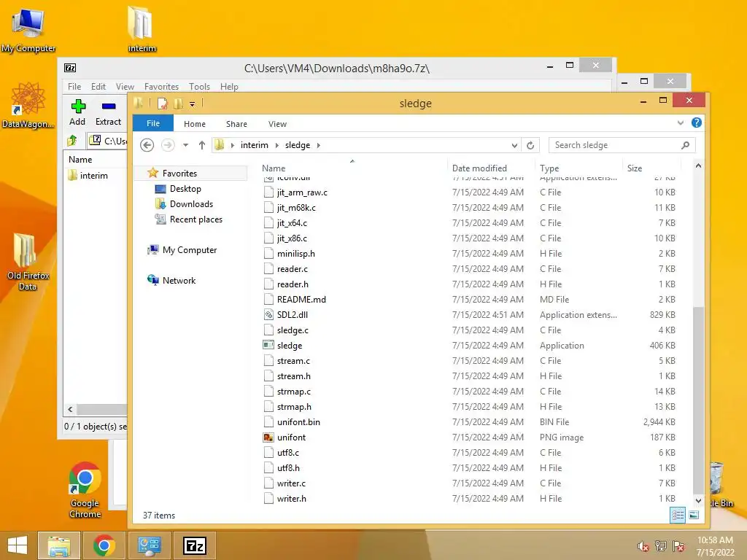Open the interim folder on the desktop
Viewport: 747px width, 560px height.
point(142,29)
